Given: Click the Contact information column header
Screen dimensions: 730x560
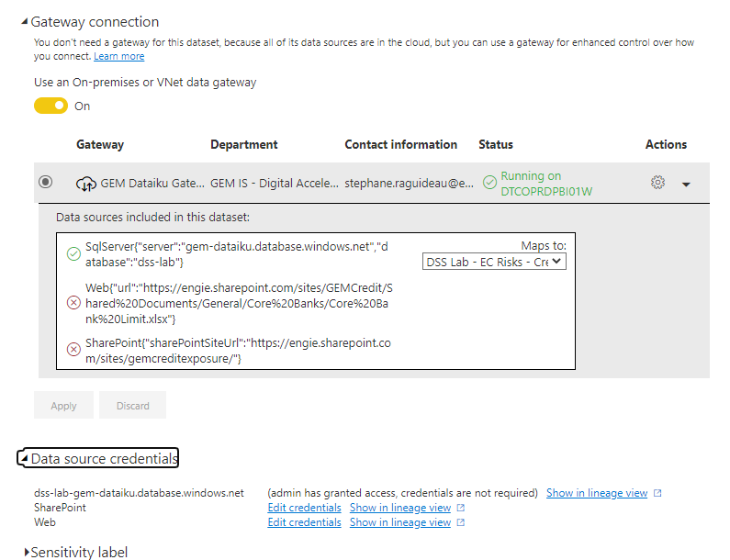Looking at the screenshot, I should pyautogui.click(x=401, y=145).
